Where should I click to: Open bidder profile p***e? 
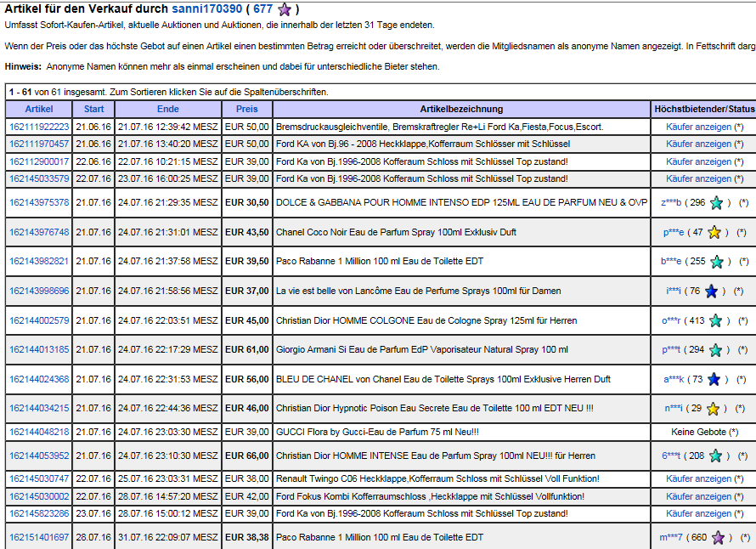pos(674,232)
